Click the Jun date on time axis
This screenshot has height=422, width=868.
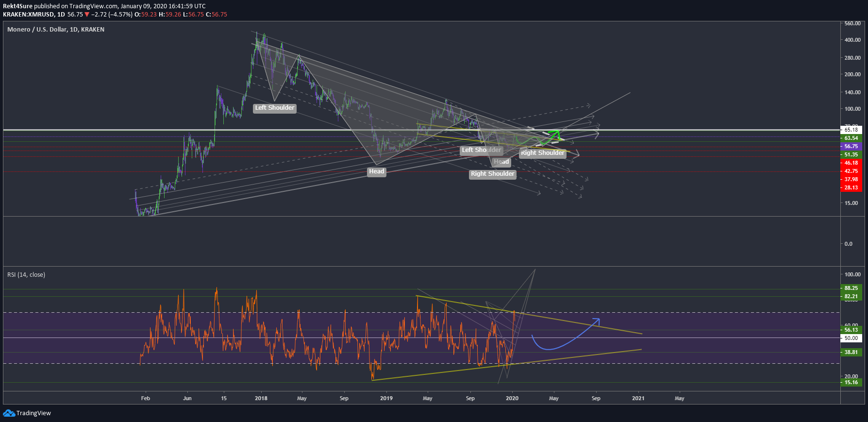187,398
